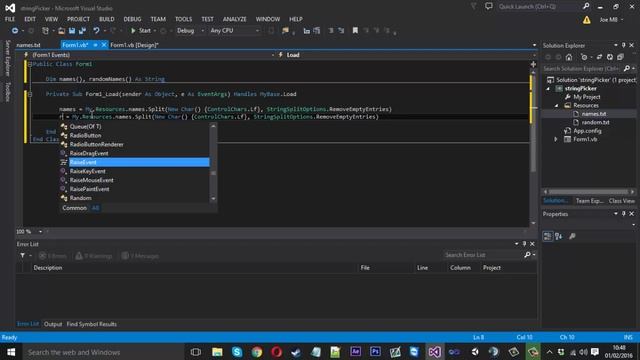Click the notifications warning triangle icon
Screen dimensions: 640x360
tap(587, 20)
